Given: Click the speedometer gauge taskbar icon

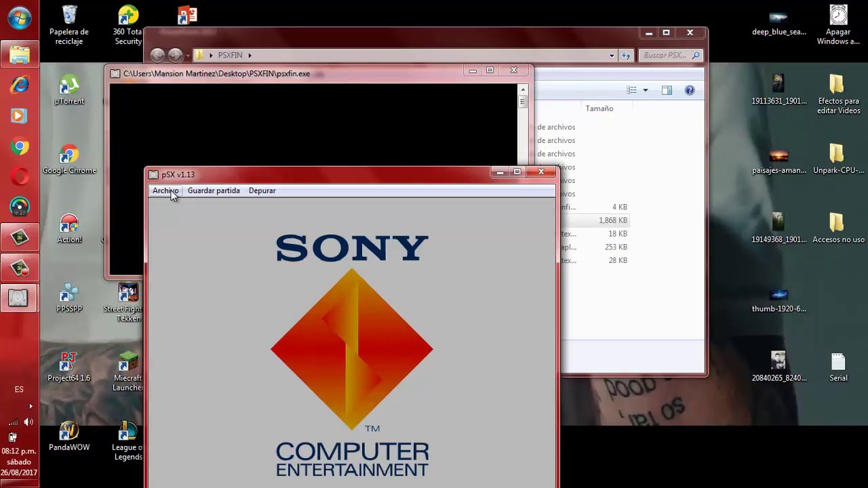Looking at the screenshot, I should point(19,207).
